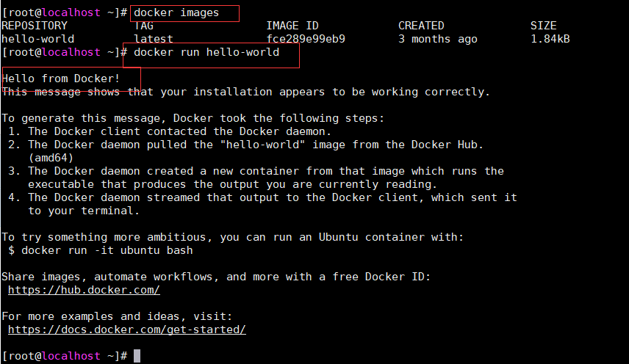Click step 2 'daemon pulled the hello-world' line
The image size is (629, 364).
pyautogui.click(x=245, y=145)
